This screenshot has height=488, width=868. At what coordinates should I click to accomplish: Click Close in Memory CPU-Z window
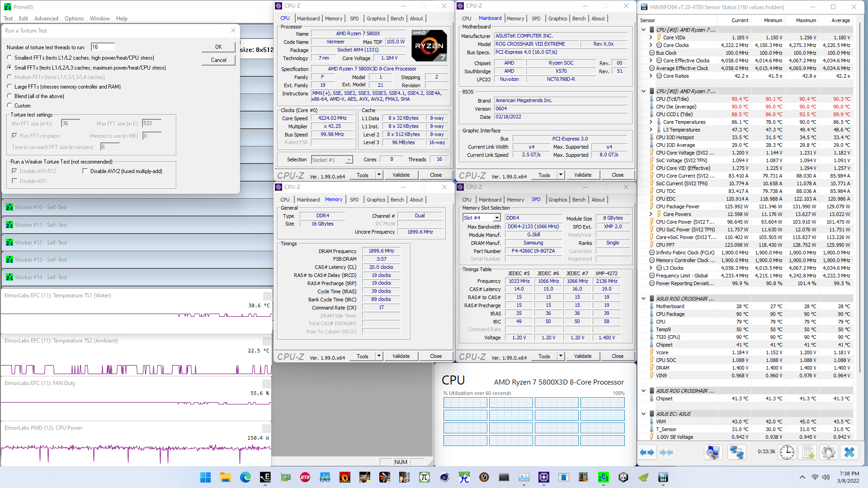click(x=436, y=356)
